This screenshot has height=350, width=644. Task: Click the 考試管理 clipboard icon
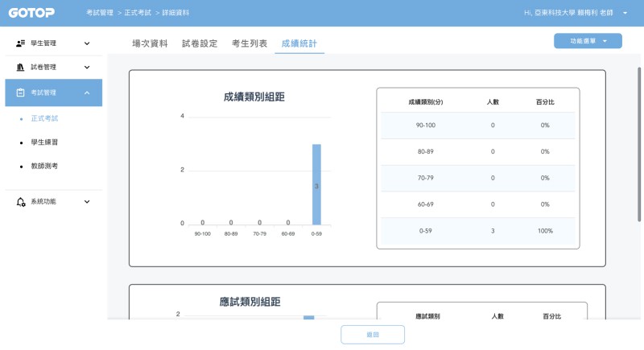tap(21, 93)
